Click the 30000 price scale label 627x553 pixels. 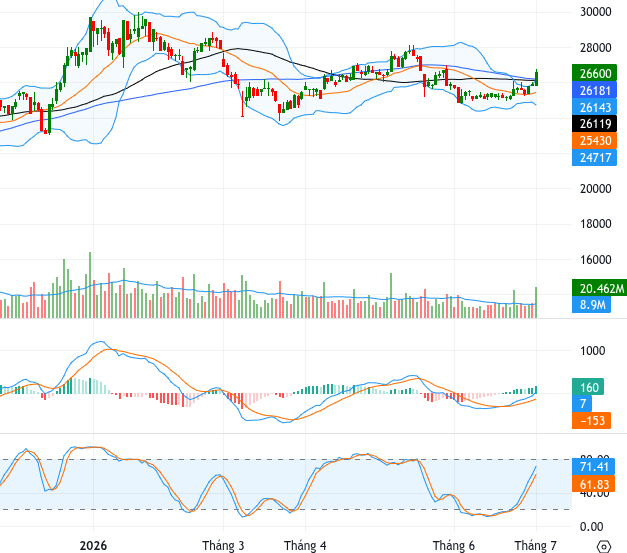point(595,12)
